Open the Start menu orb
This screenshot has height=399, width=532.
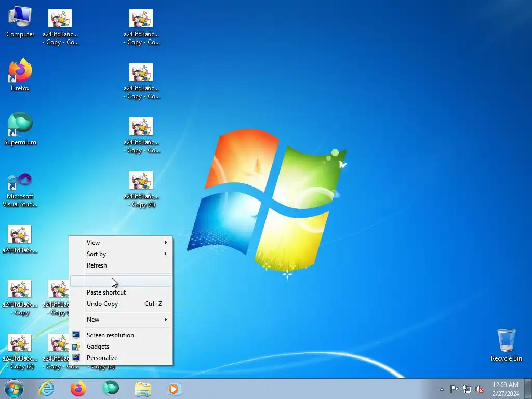[x=14, y=389]
